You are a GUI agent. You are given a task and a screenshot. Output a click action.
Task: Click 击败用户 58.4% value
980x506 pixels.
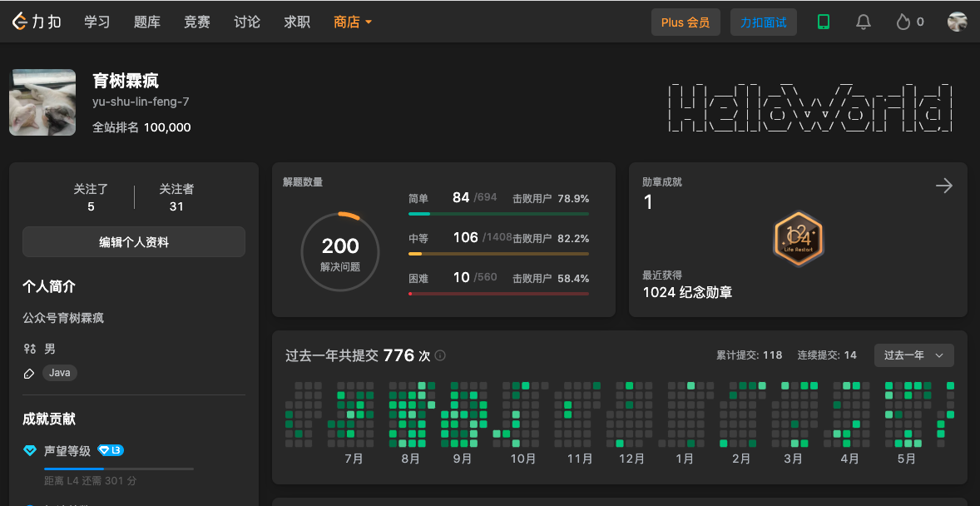[x=551, y=278]
